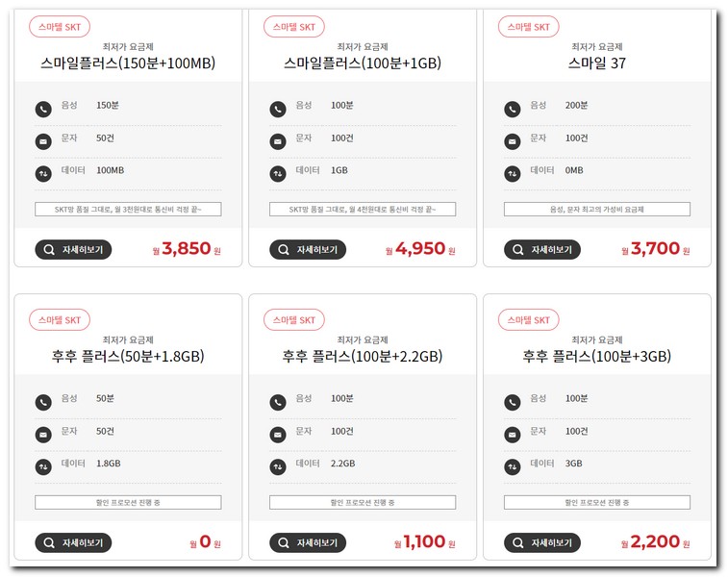The height and width of the screenshot is (577, 728).
Task: Select the 스마일플러스(150분+100MB) plan title
Action: coord(128,64)
